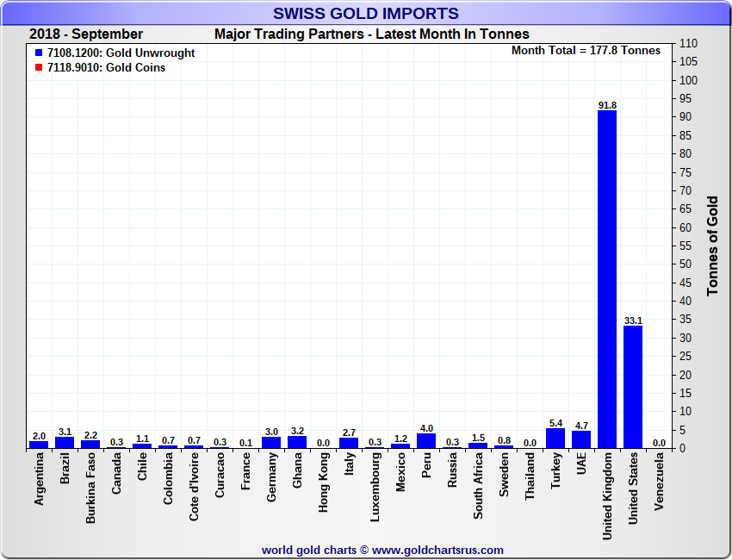The height and width of the screenshot is (560, 732).
Task: Click the Month Total 177.8 Tonnes text
Action: (586, 51)
